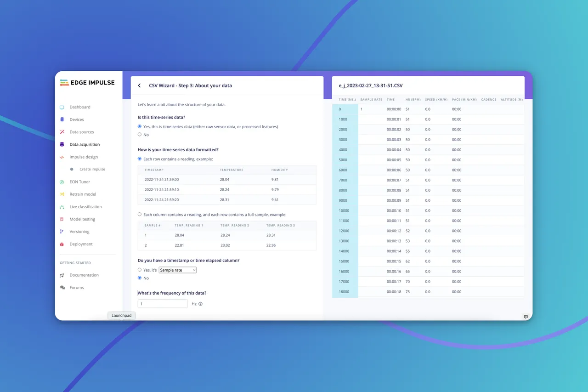Select Yes, this is time-series data
Screen dimensions: 588x392
point(139,126)
